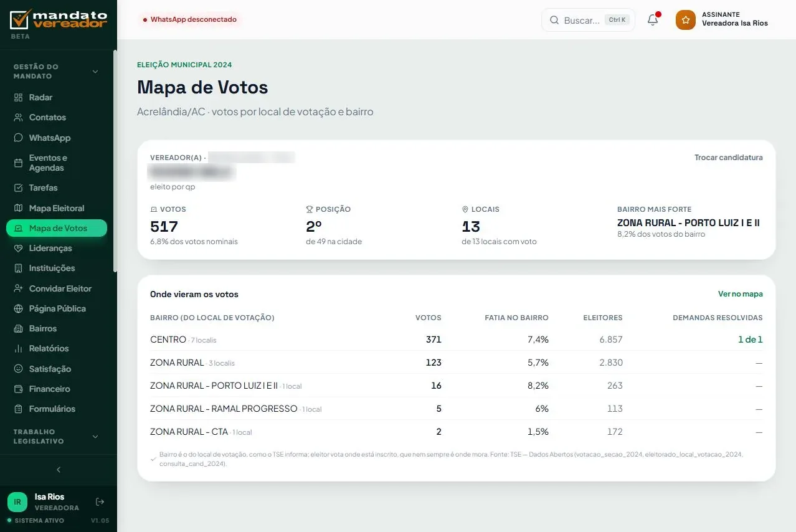The image size is (796, 532).
Task: Open Vereadora Isa Rios account menu
Action: pos(723,19)
